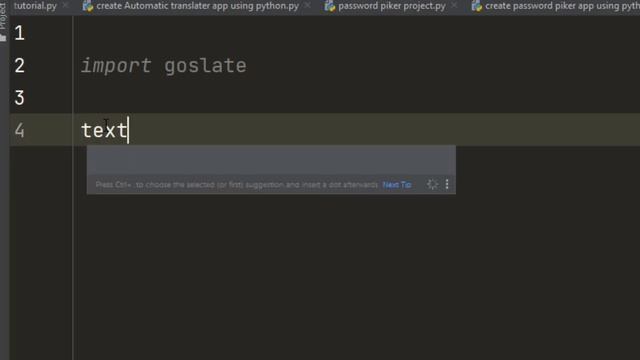Click Python icon of create password piker tab
The height and width of the screenshot is (360, 640).
tap(476, 6)
